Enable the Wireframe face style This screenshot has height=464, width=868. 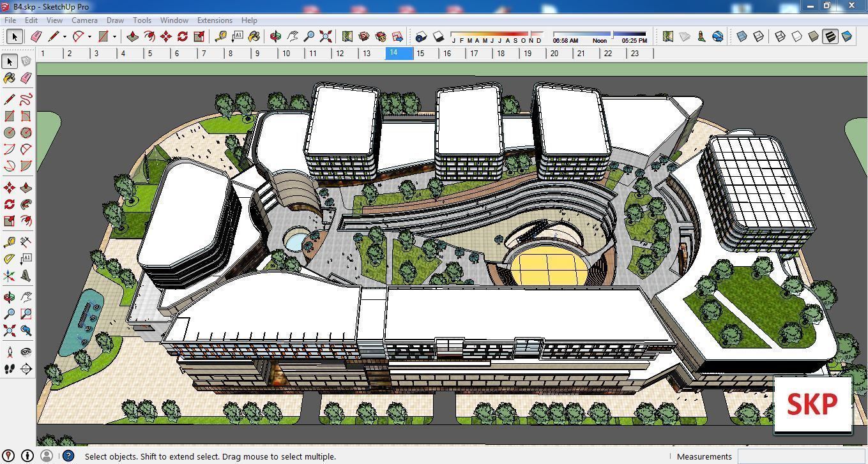click(780, 36)
